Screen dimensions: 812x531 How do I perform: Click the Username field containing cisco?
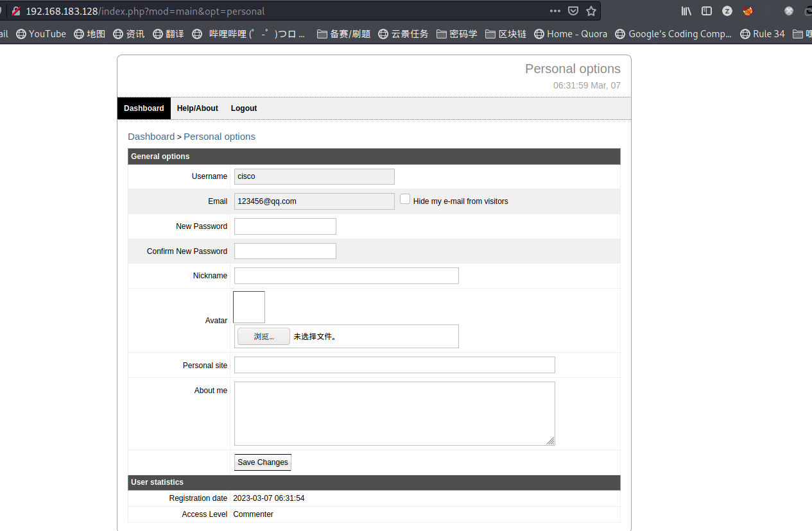pos(315,176)
